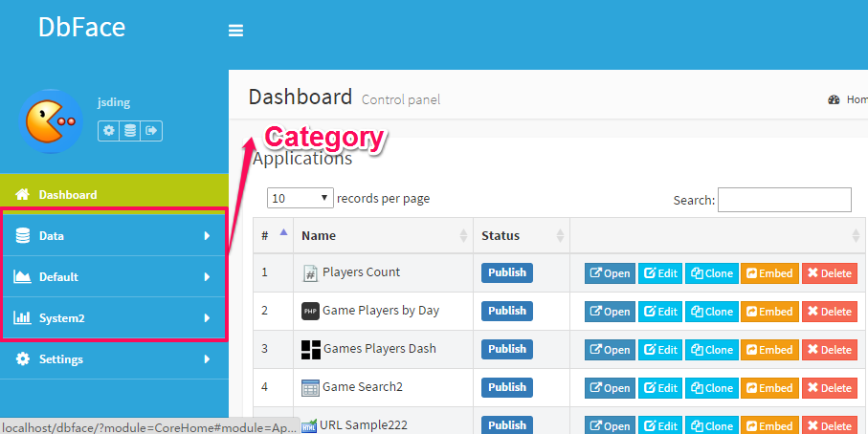This screenshot has height=434, width=868.
Task: Click the Search input field
Action: pos(785,200)
